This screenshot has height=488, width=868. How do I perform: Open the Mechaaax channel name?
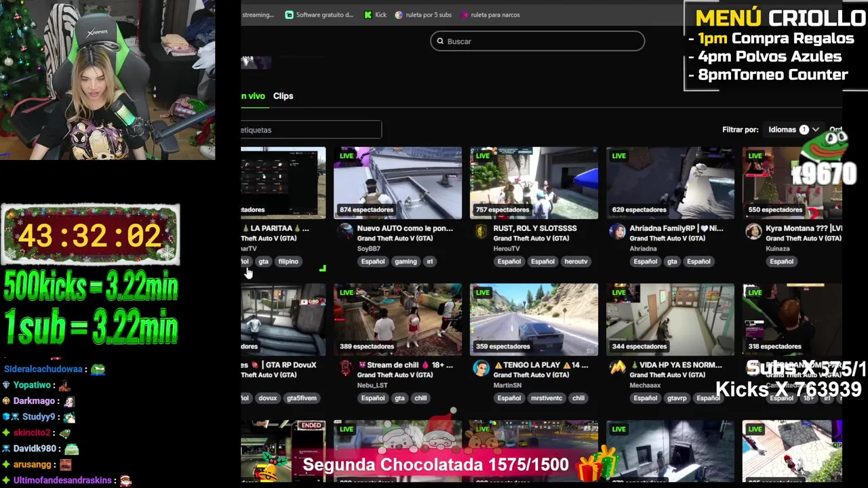[x=645, y=386]
